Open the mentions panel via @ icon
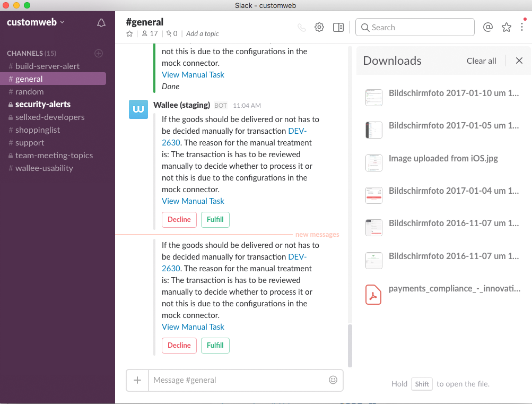The height and width of the screenshot is (404, 532). (x=487, y=27)
